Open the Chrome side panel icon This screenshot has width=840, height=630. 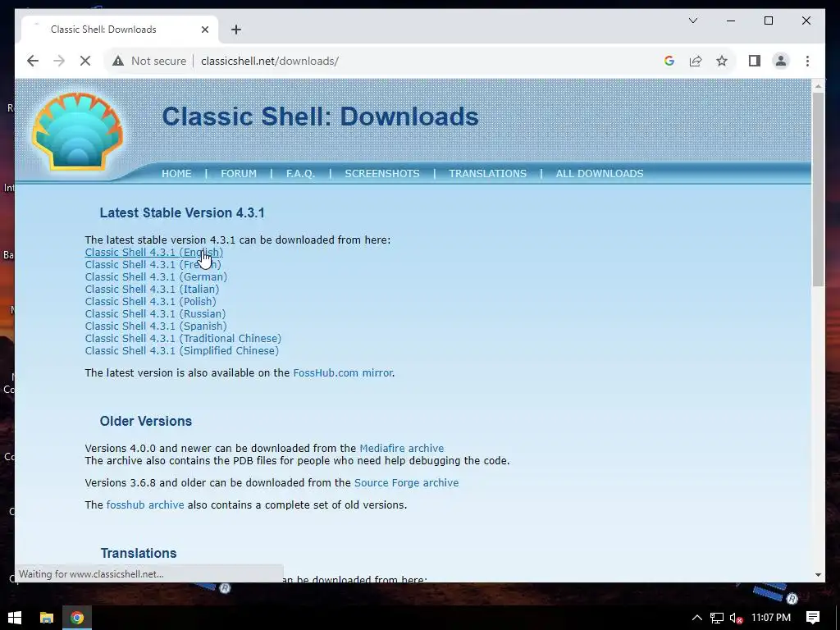pos(755,61)
